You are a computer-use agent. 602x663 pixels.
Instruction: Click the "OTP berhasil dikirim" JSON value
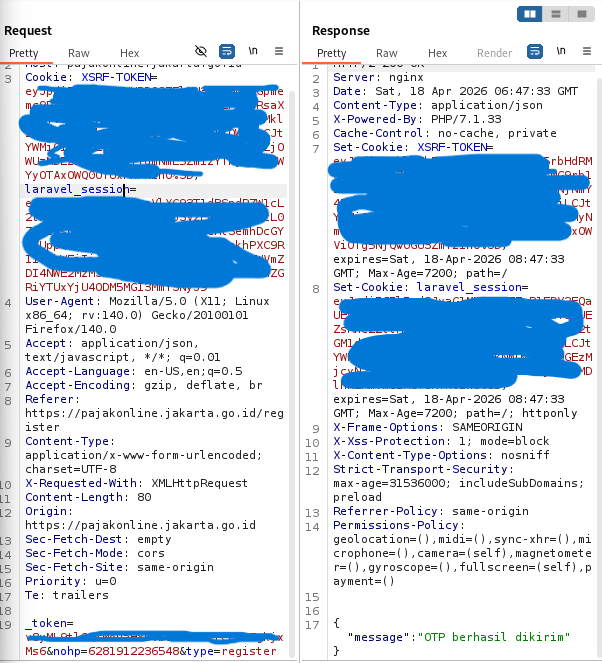click(x=494, y=637)
